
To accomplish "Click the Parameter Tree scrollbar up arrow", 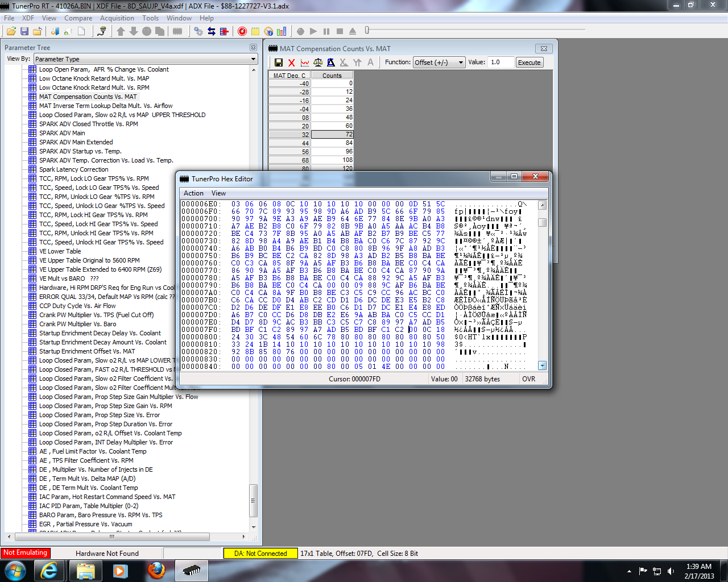I will (254, 69).
